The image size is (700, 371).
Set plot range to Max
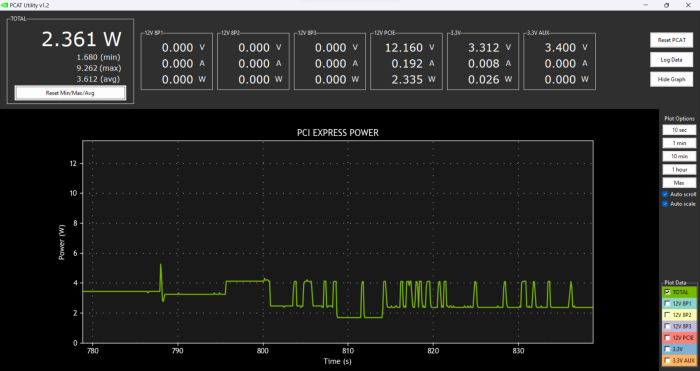click(x=679, y=183)
